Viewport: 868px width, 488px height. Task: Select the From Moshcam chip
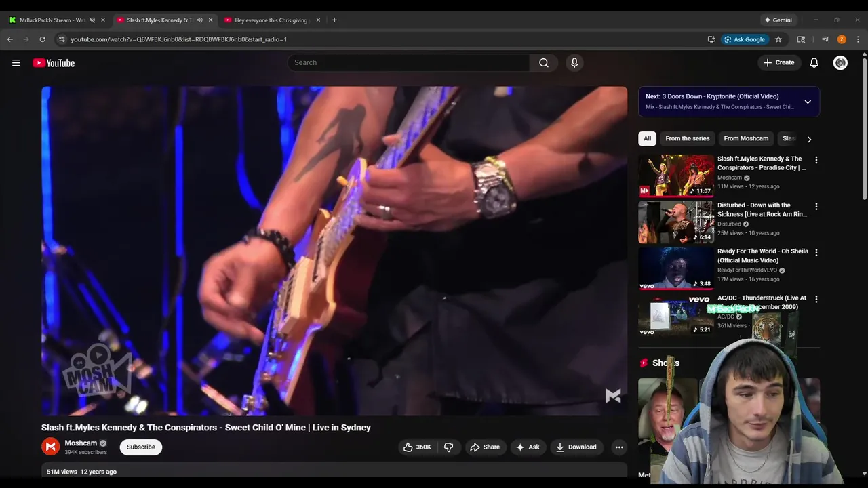point(746,138)
